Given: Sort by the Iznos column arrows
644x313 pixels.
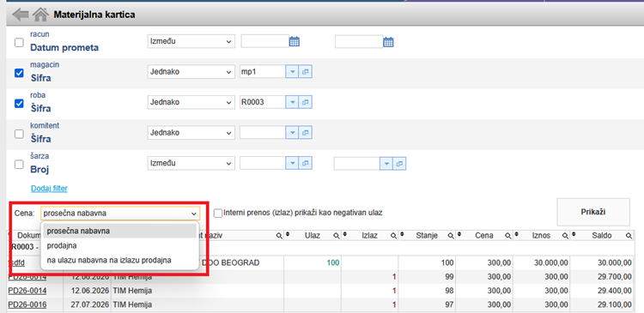Looking at the screenshot, I should click(517, 234).
